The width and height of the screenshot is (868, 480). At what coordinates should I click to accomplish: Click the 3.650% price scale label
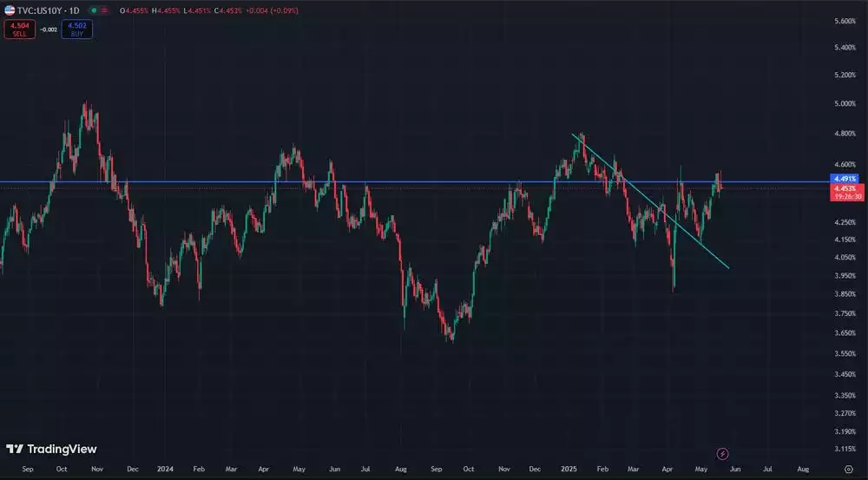845,332
